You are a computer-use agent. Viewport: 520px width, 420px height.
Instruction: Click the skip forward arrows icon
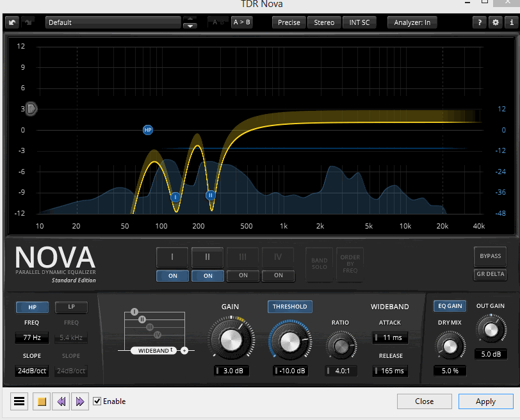coord(80,401)
